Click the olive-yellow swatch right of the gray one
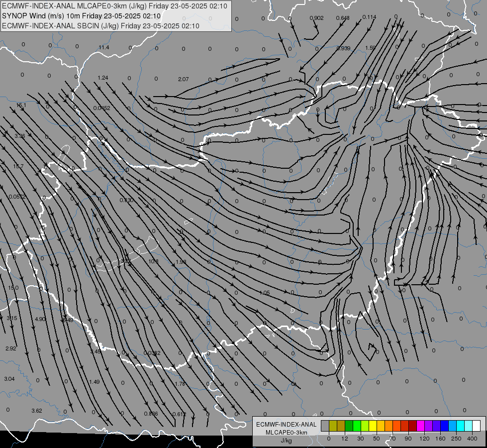Viewport: 487px width, 448px height. [333, 426]
